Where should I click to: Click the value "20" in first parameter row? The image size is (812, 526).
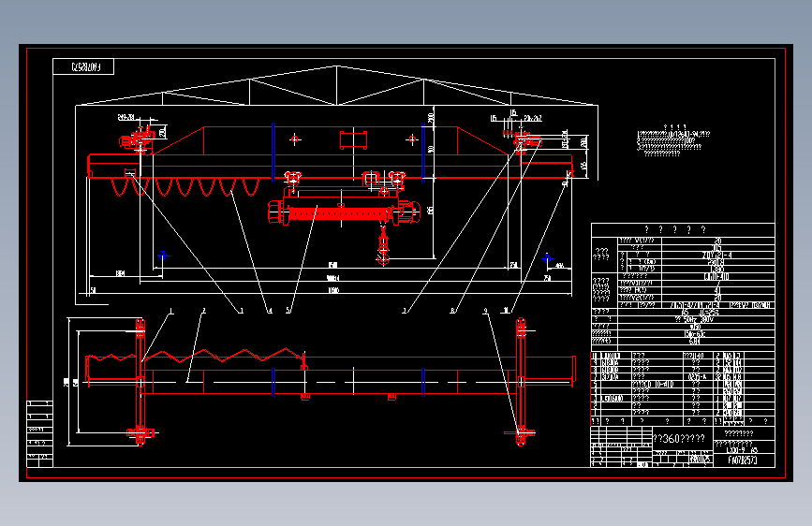[717, 241]
